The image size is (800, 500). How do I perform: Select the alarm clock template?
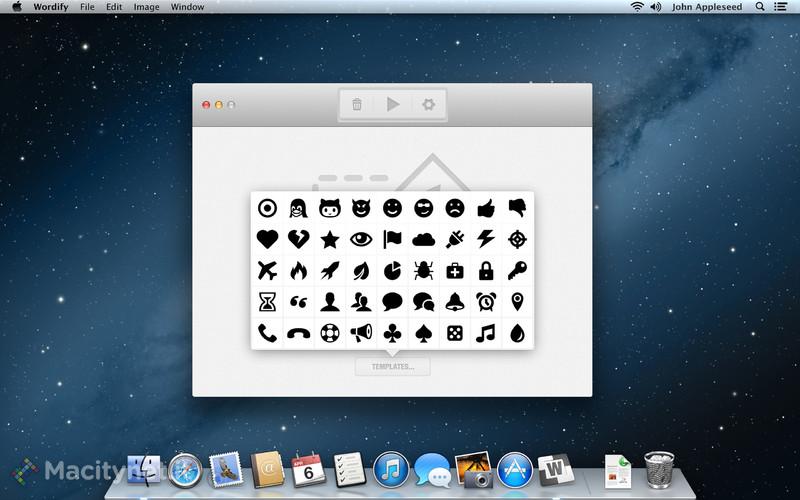click(485, 301)
